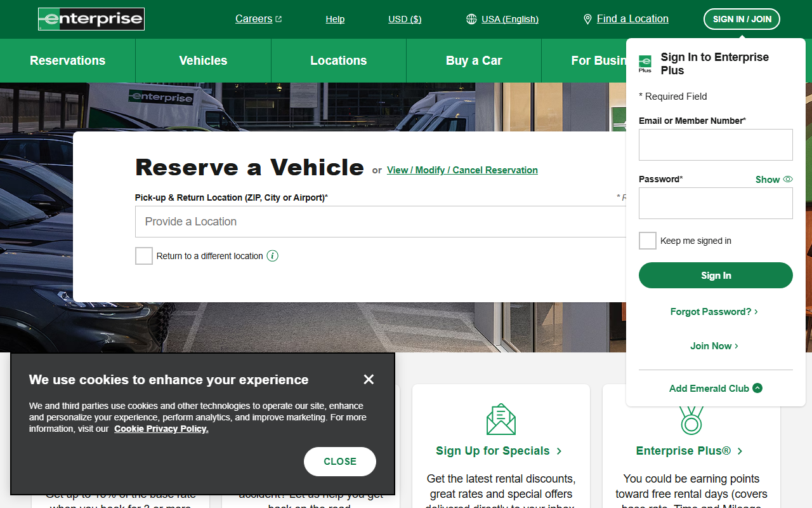Click the map pin icon beside Find a Location
Image resolution: width=812 pixels, height=508 pixels.
(x=587, y=19)
